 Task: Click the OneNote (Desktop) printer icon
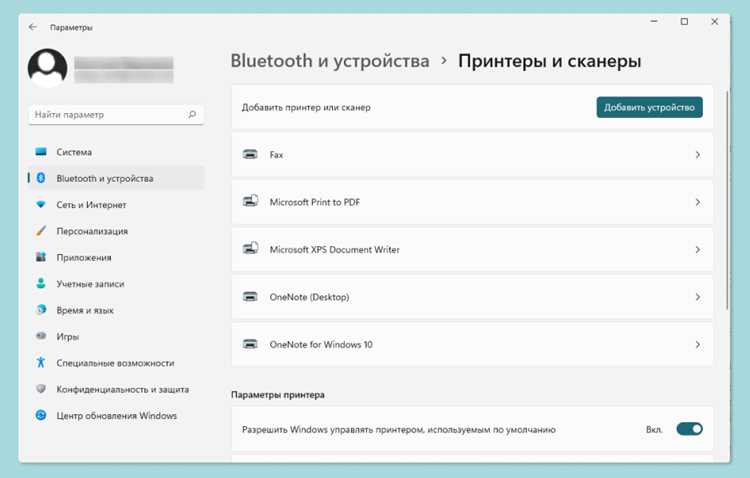250,297
